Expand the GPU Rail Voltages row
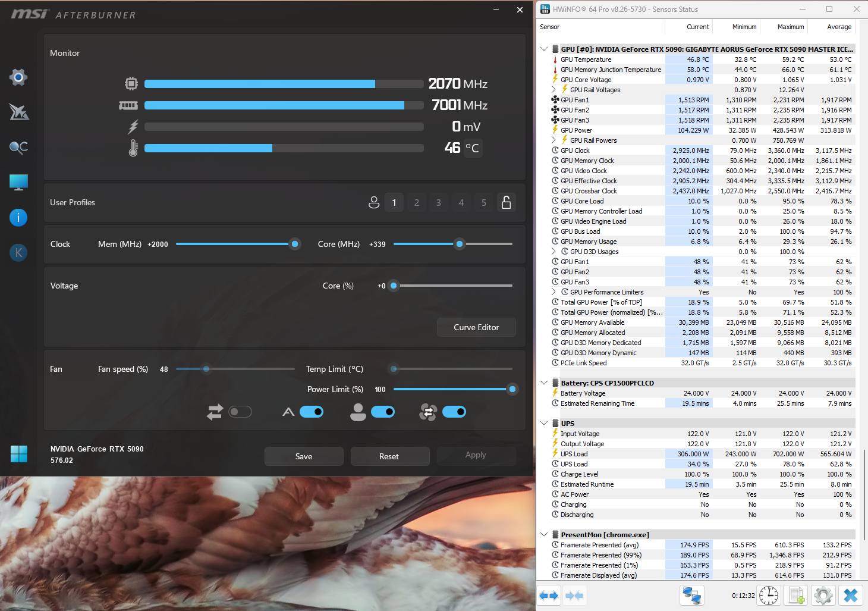Viewport: 868px width, 611px height. point(554,90)
